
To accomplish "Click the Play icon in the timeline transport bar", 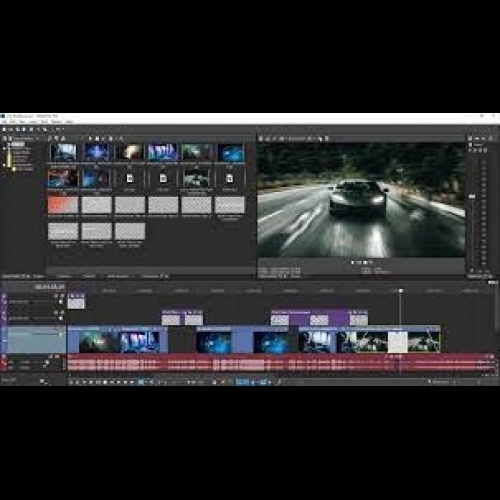I will tap(91, 382).
